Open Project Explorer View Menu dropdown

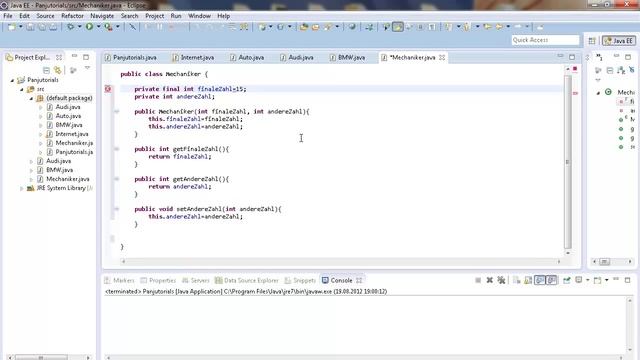tap(87, 69)
